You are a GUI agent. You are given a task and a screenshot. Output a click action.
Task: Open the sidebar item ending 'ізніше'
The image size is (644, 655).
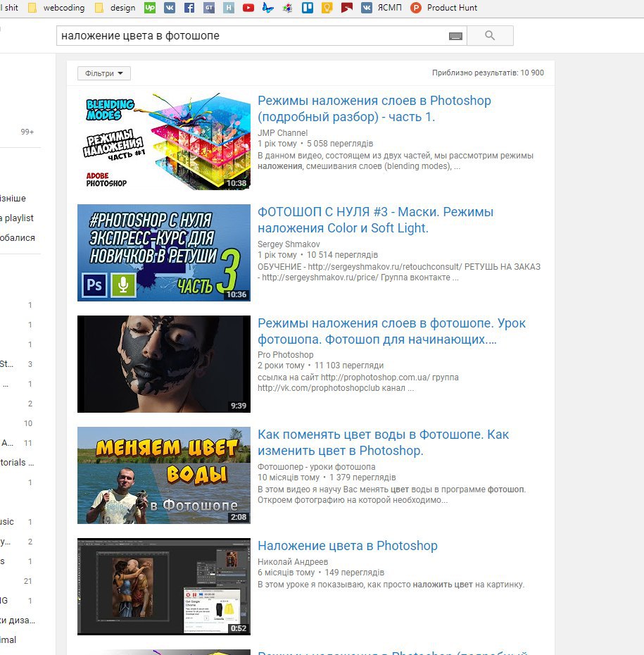pos(13,199)
